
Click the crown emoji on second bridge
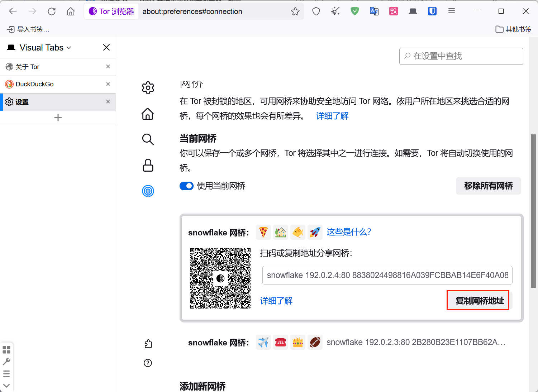pyautogui.click(x=298, y=342)
